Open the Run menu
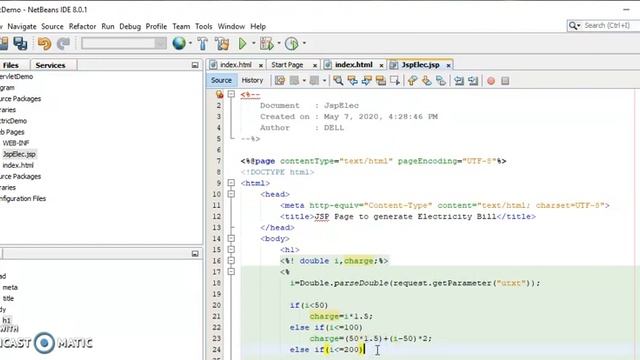Screen dimensions: 640x360 pos(108,26)
